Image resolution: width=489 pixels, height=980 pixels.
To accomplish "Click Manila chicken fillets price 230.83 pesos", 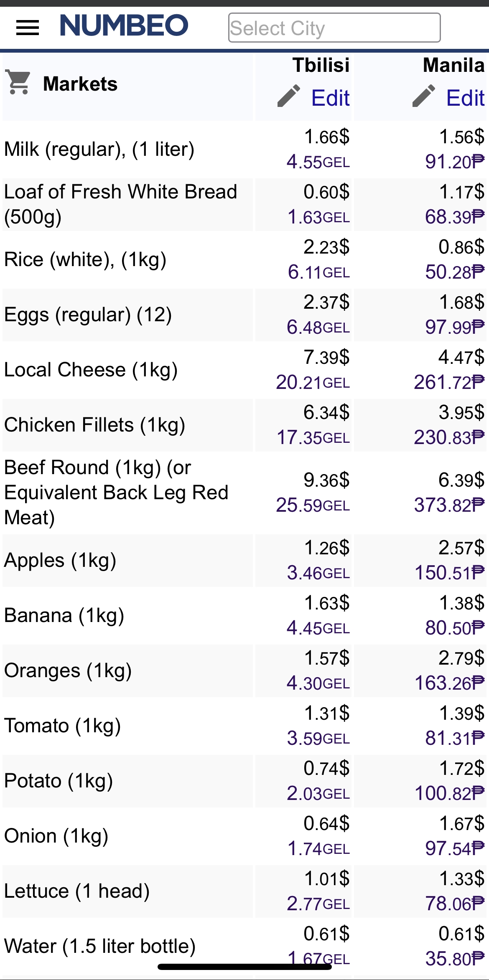I will tap(449, 437).
